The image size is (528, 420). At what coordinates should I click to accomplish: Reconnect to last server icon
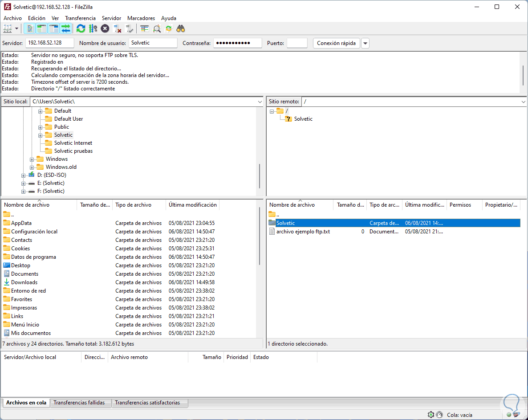(129, 29)
